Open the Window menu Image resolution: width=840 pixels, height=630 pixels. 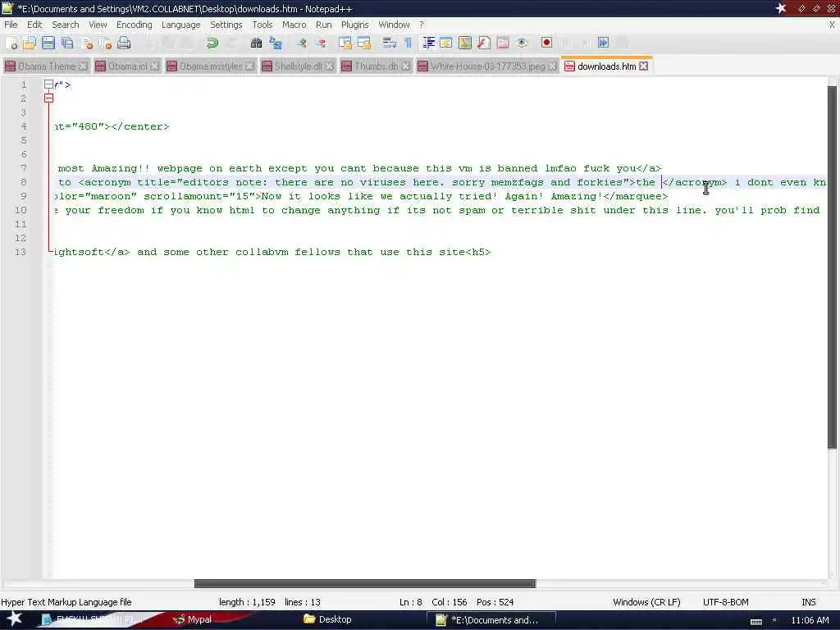click(x=394, y=25)
